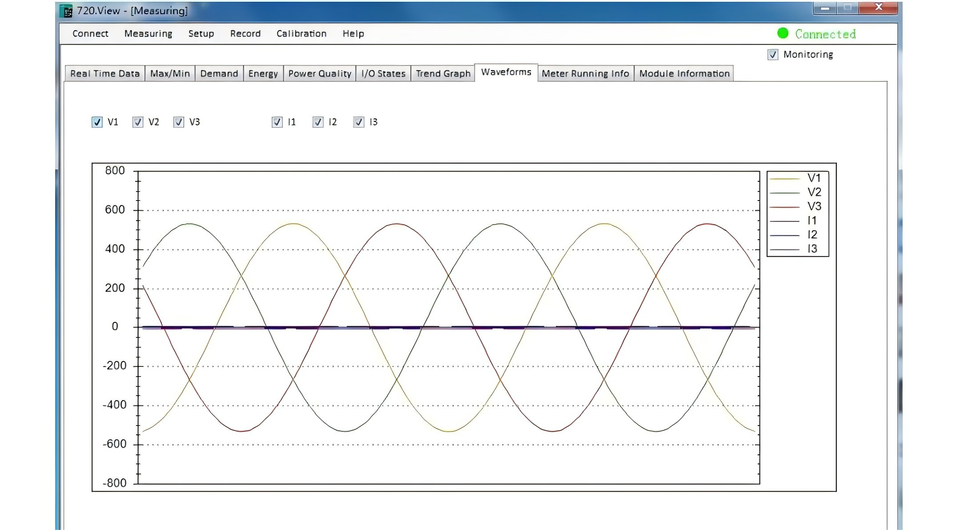Click the 800 y-axis label
The image size is (980, 530).
tap(115, 171)
